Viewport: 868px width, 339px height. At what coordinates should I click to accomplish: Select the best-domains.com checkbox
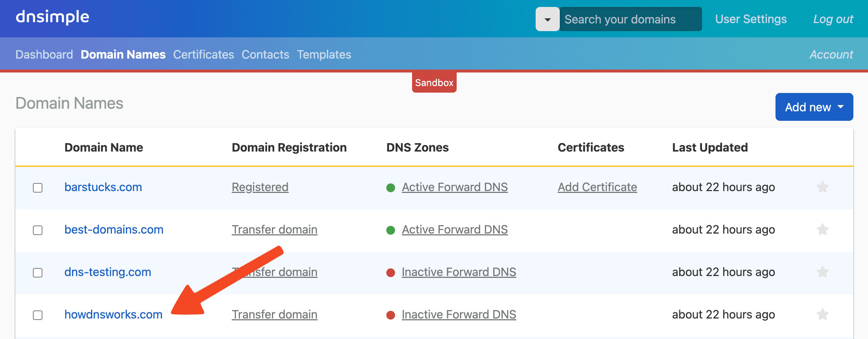(x=38, y=230)
